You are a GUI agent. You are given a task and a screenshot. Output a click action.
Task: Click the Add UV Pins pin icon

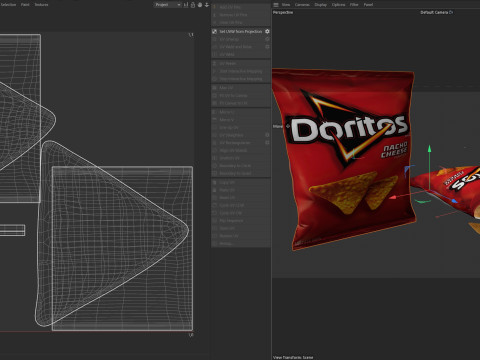pos(215,7)
